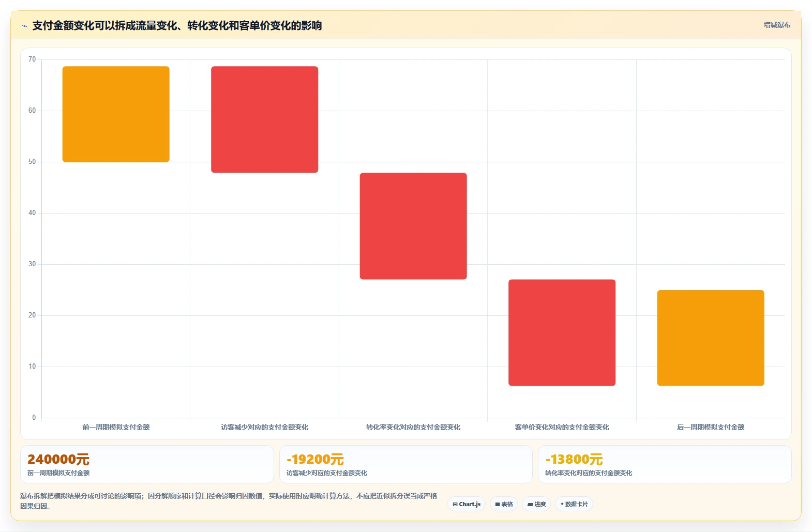Click the orange 前一周期模拟支付金额 bar
The height and width of the screenshot is (532, 812).
coord(116,114)
